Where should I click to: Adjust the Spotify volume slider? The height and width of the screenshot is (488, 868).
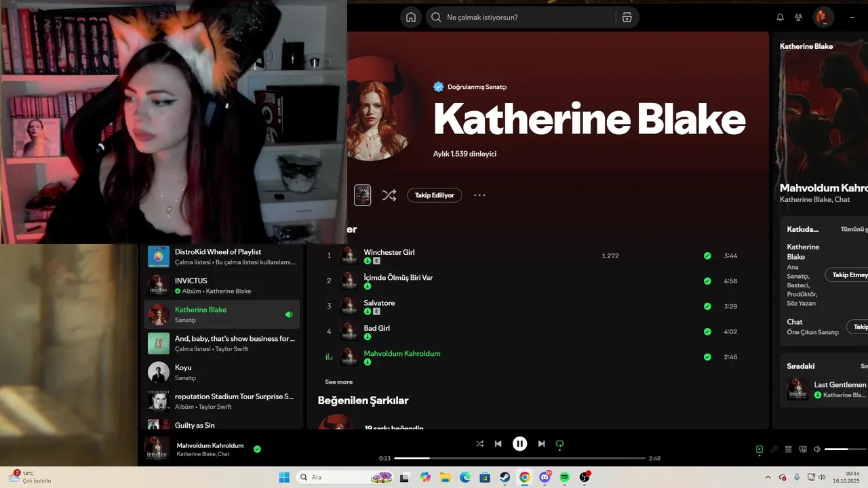point(846,449)
